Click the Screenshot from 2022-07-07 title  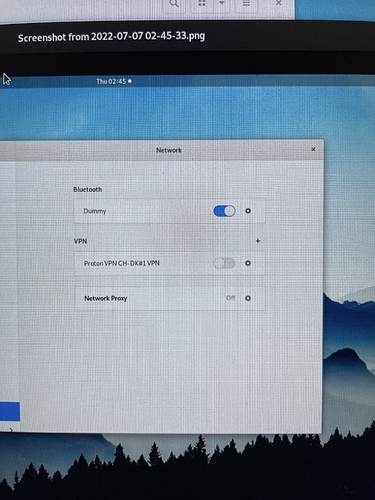[111, 36]
